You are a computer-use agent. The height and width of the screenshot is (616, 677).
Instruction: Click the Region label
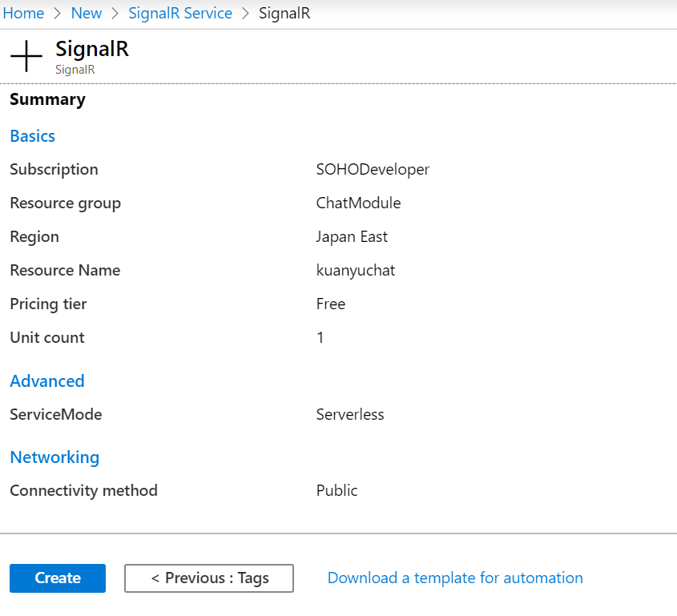(x=34, y=237)
